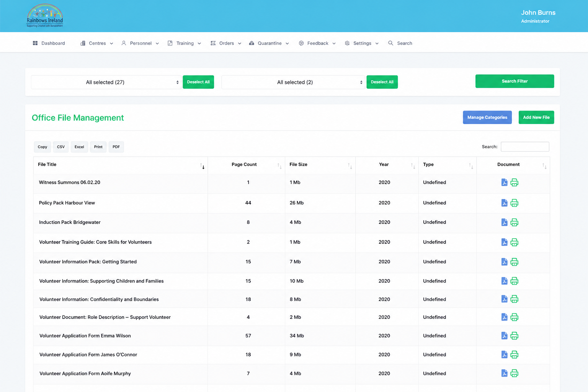Viewport: 588px width, 392px height.
Task: Print Induction Pack Bridgewater
Action: pyautogui.click(x=514, y=222)
